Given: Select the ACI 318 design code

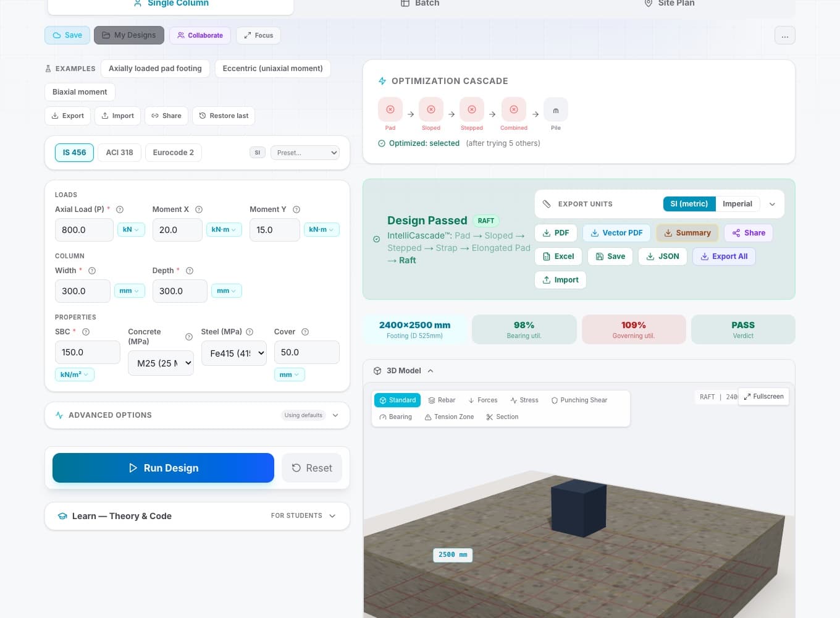Looking at the screenshot, I should tap(119, 153).
